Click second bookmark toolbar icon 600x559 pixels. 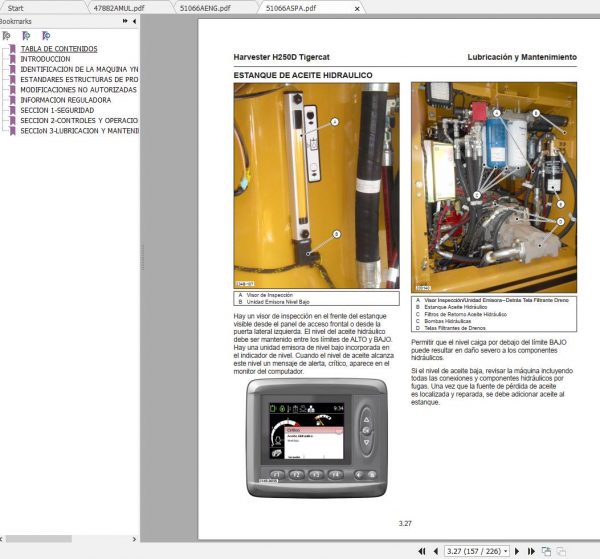pyautogui.click(x=26, y=36)
